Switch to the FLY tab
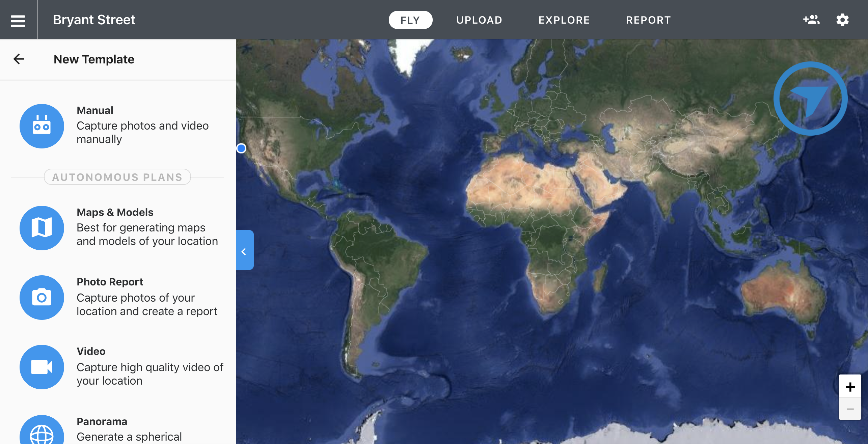Viewport: 868px width, 444px height. 410,20
